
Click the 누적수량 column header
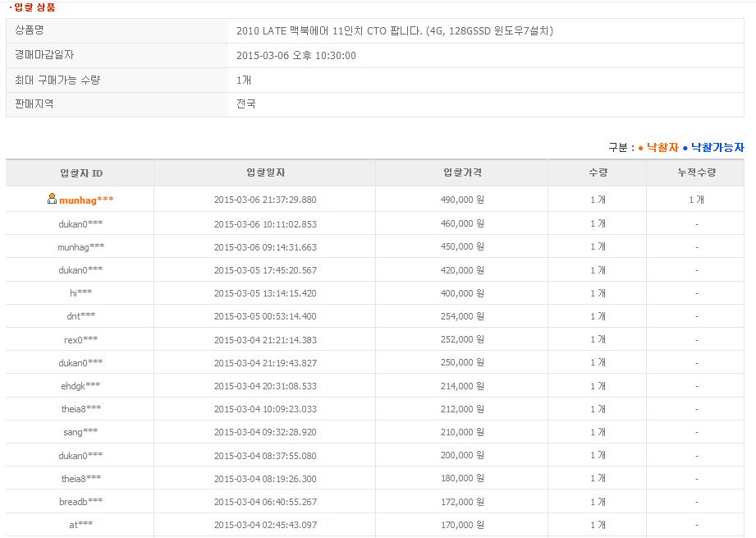(x=696, y=172)
